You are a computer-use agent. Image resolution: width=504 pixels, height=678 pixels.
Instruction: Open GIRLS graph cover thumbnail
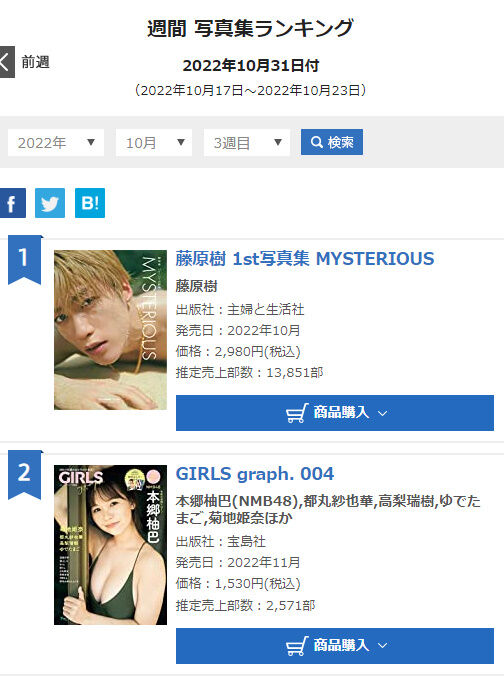click(x=110, y=545)
